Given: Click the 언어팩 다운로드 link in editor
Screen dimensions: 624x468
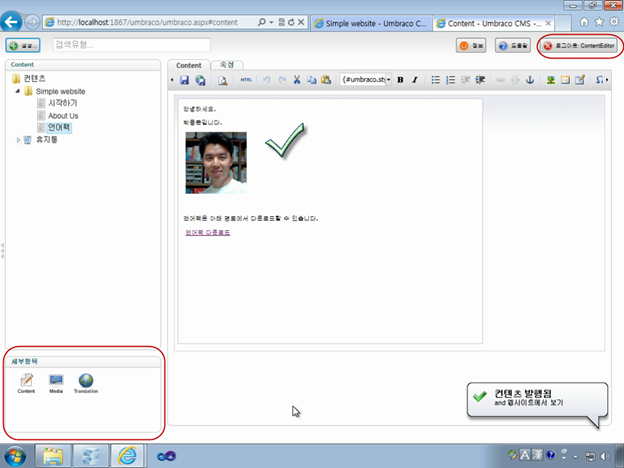Looking at the screenshot, I should [207, 232].
